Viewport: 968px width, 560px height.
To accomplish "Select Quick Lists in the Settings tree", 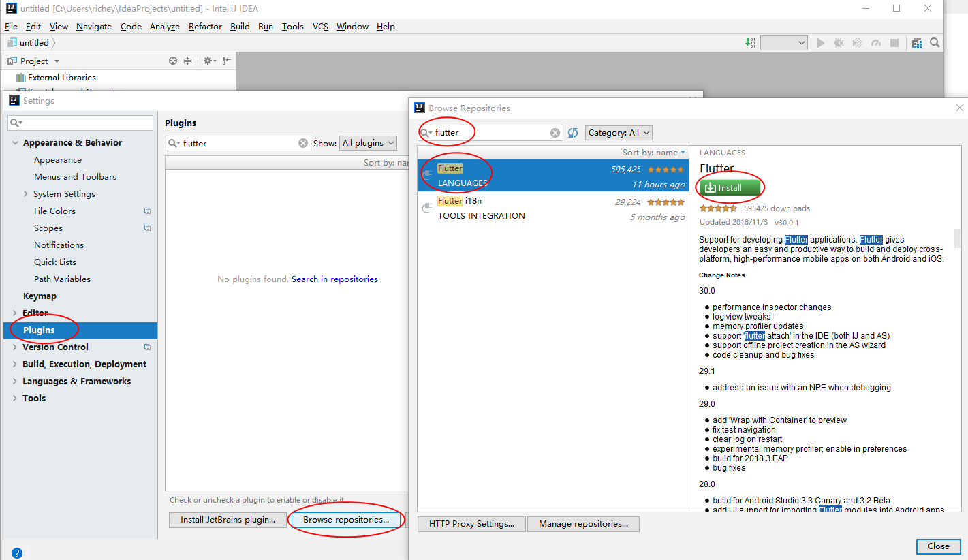I will point(55,262).
